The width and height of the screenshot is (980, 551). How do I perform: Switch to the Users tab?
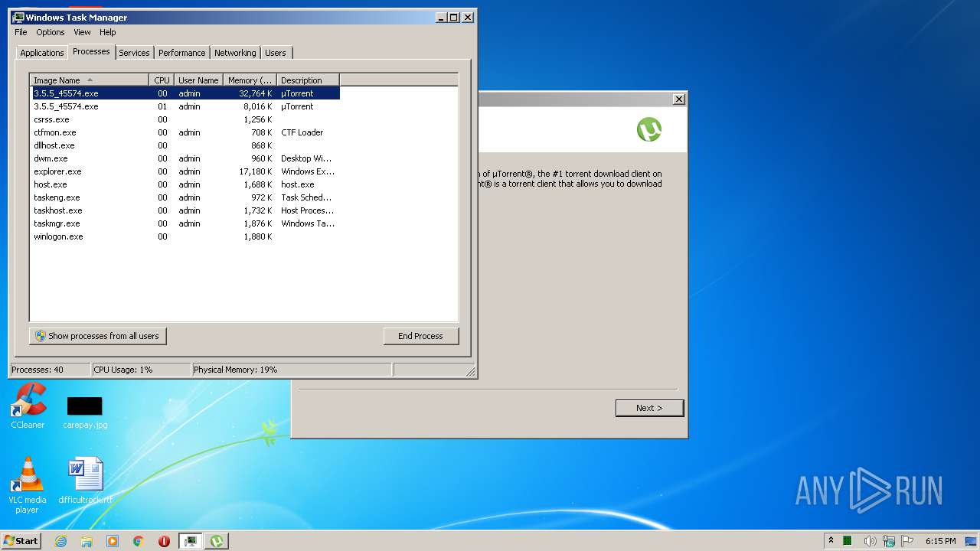pos(276,53)
